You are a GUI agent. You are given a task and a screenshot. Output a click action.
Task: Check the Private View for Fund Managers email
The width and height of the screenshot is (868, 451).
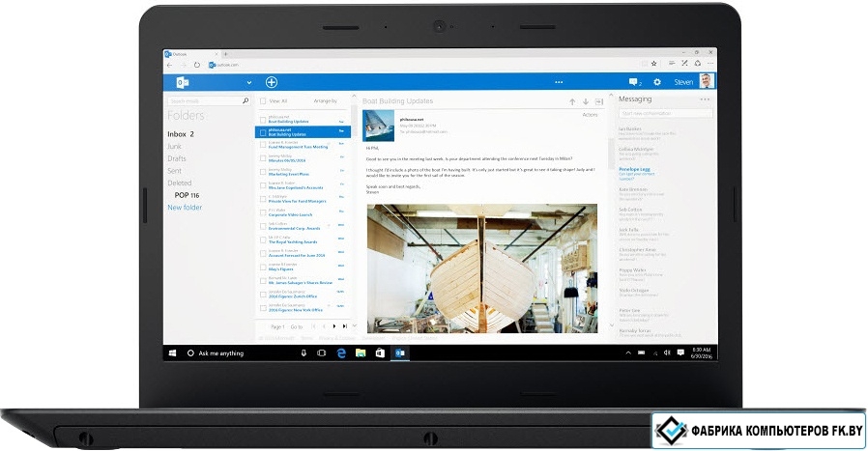pos(263,199)
